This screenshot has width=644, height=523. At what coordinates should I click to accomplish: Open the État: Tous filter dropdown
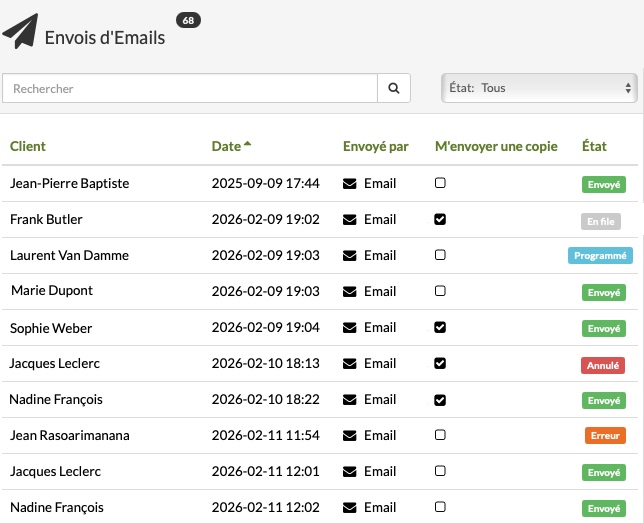pyautogui.click(x=539, y=88)
